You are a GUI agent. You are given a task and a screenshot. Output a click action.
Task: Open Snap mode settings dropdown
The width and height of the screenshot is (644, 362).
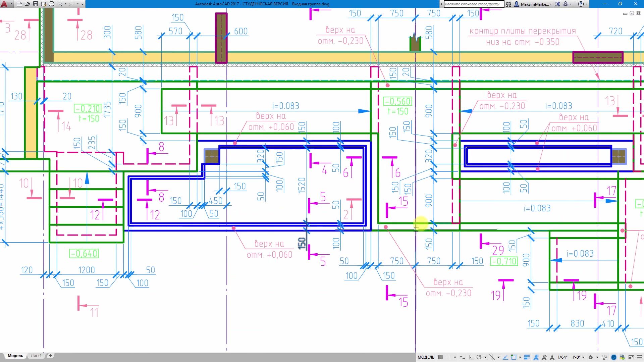(x=455, y=357)
